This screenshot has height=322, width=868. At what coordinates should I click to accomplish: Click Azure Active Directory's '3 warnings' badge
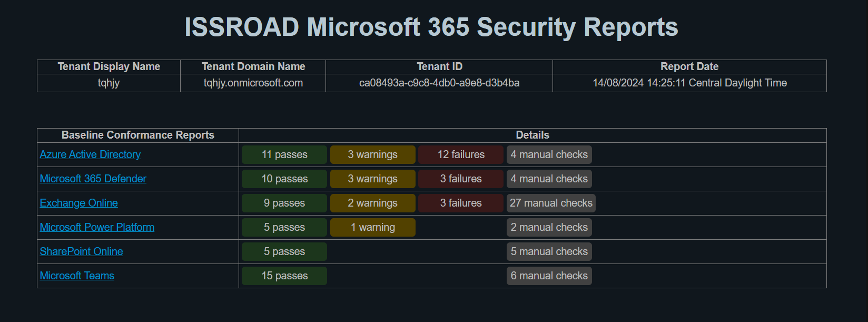tap(373, 154)
